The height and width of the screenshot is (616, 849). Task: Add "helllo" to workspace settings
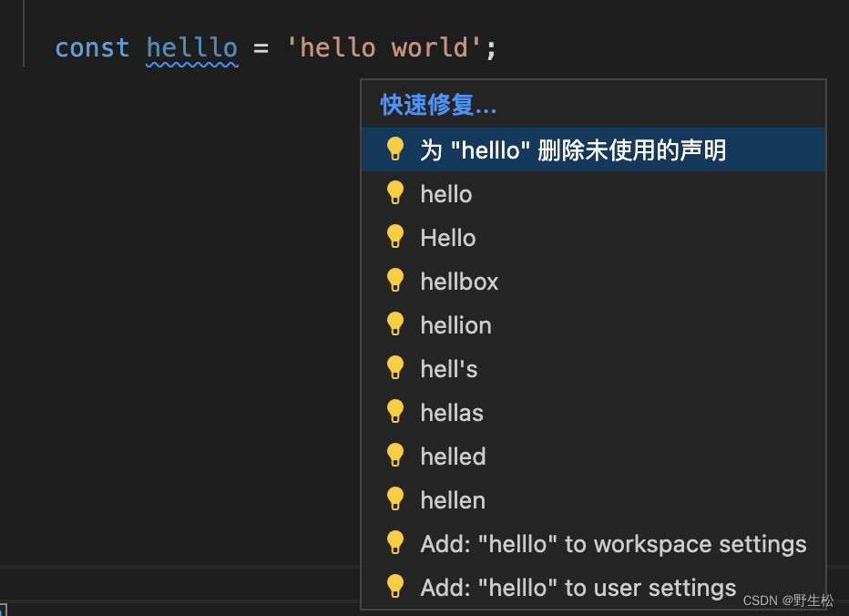click(x=593, y=544)
